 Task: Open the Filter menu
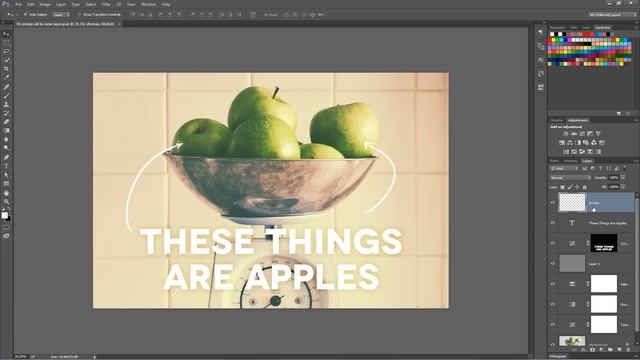point(106,4)
